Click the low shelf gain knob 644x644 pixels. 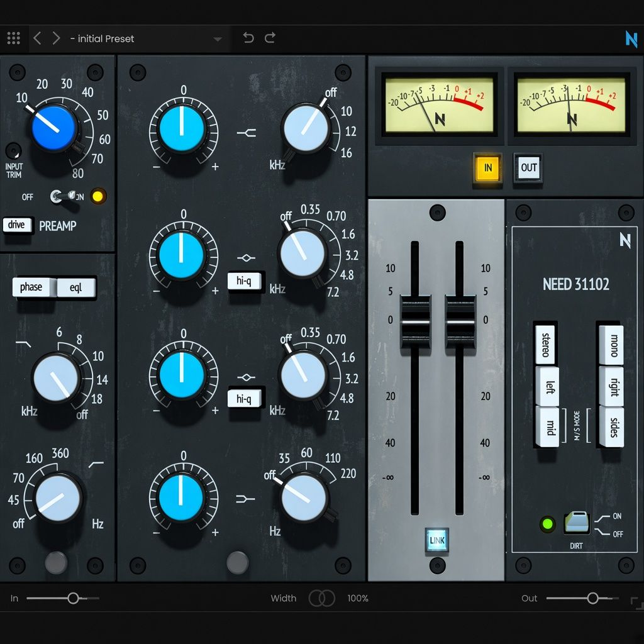[181, 497]
